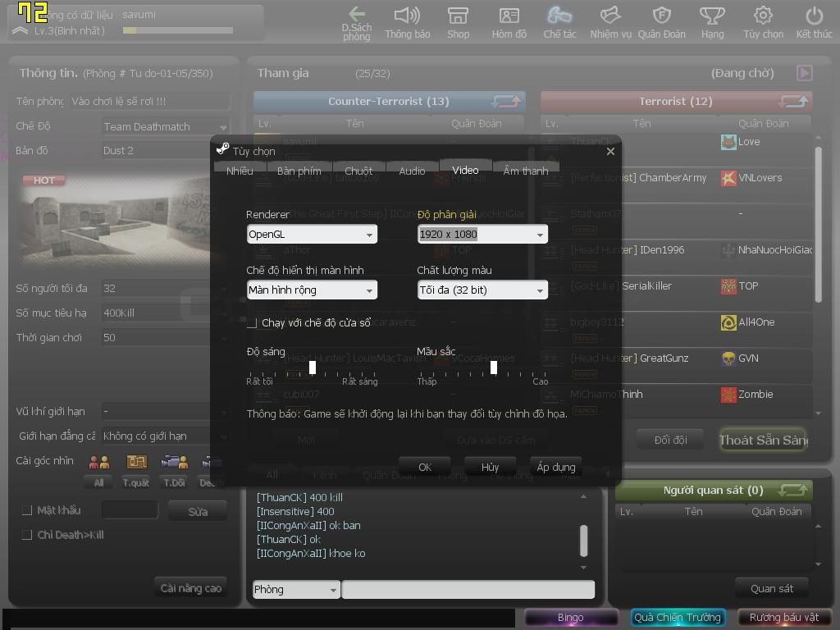The height and width of the screenshot is (630, 840).
Task: Switch to the Audio tab
Action: 412,171
